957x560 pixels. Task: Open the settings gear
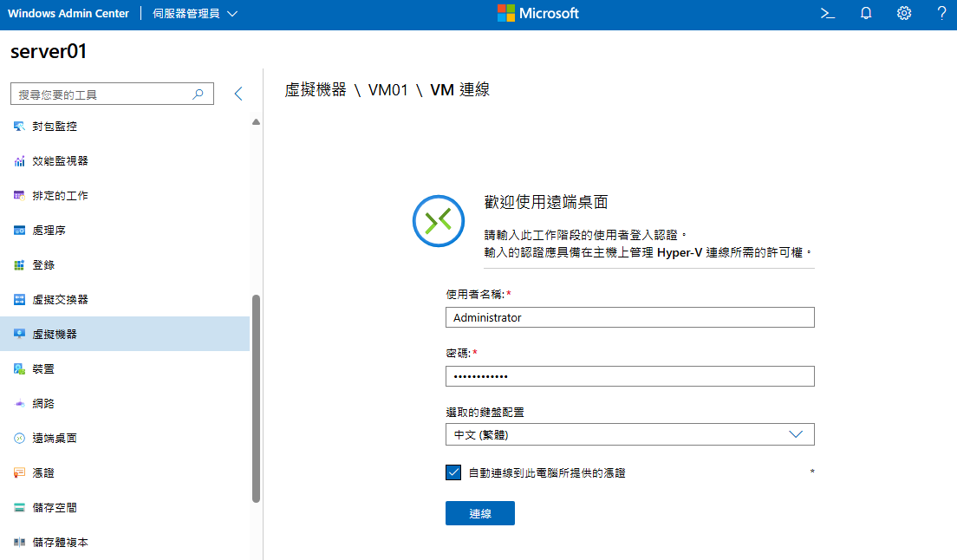[904, 13]
